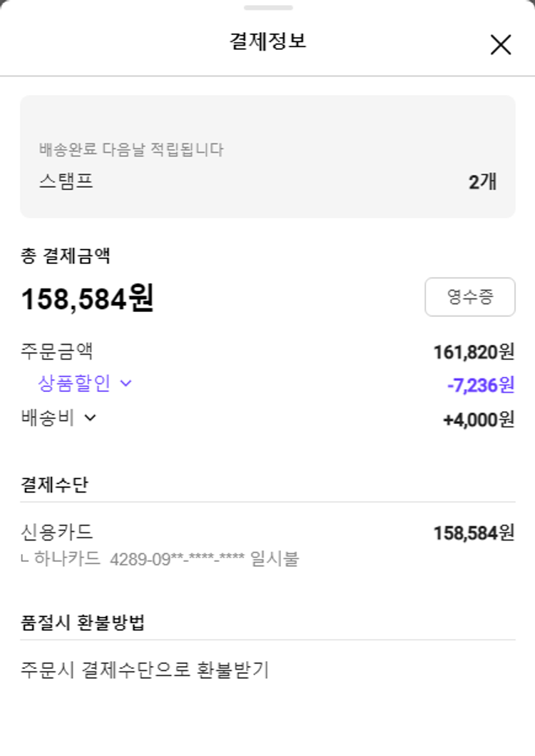Click the +4,000원 shipping fee amount

(479, 420)
